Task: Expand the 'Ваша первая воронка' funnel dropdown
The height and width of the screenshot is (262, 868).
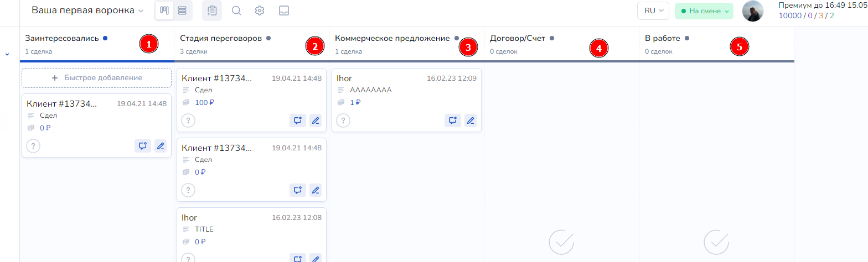Action: tap(87, 11)
